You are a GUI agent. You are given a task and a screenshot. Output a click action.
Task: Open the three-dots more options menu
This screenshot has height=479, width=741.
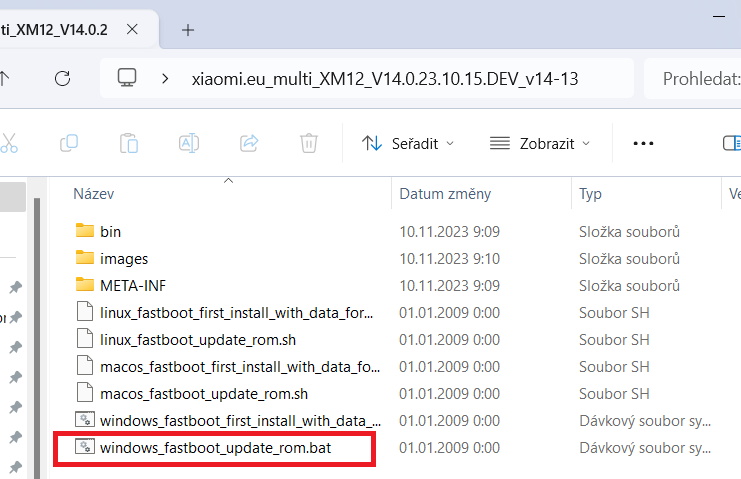(x=643, y=143)
